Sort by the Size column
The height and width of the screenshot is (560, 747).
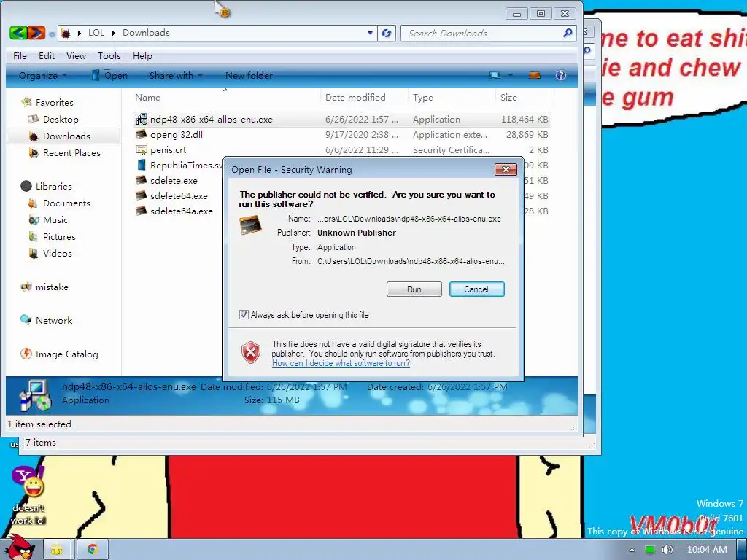tap(508, 97)
